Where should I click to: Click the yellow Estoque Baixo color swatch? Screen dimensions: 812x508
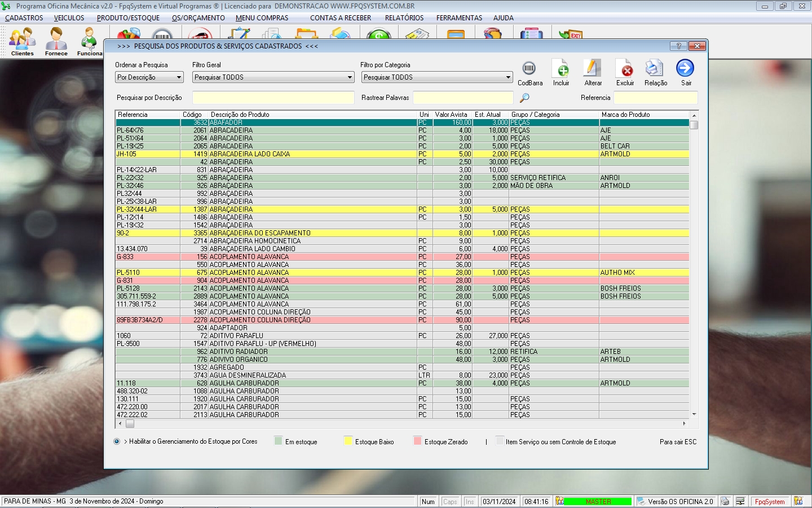348,441
